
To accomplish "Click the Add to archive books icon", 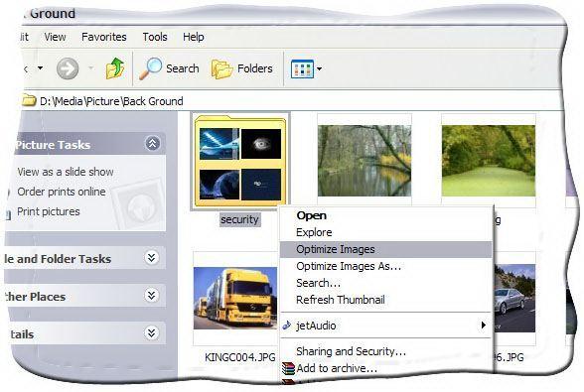I will click(288, 368).
